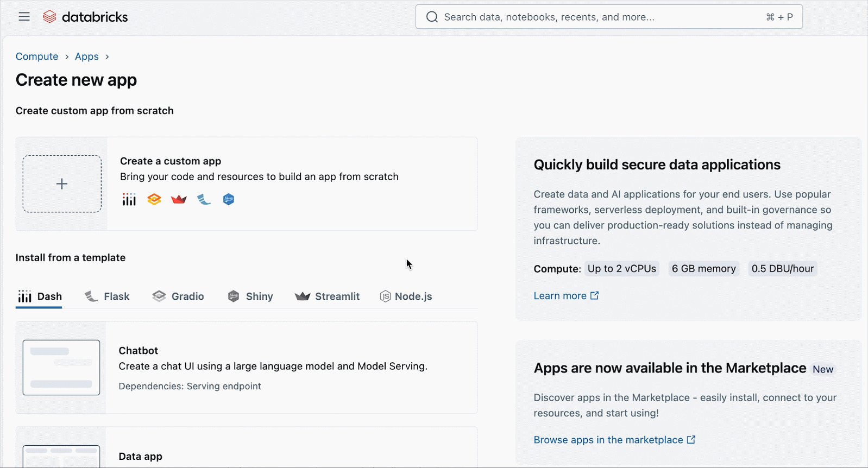
Task: Click external-link icon beside Browse apps
Action: coord(691,440)
